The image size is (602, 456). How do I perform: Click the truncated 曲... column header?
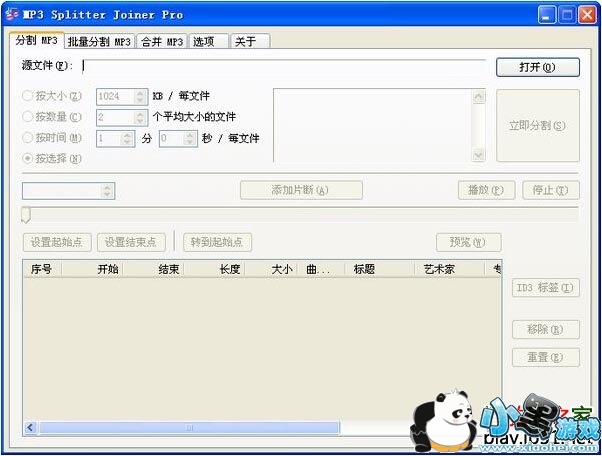321,269
